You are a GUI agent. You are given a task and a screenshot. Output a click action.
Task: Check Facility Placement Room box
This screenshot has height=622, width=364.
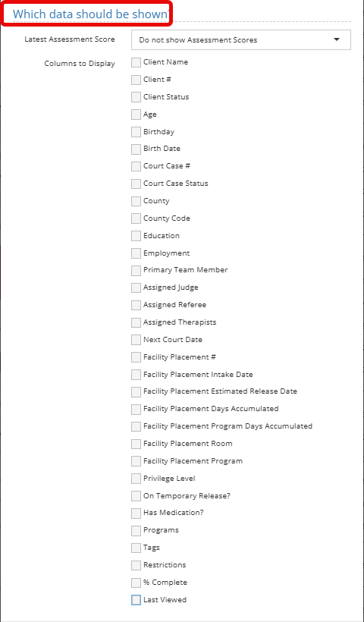coord(136,444)
